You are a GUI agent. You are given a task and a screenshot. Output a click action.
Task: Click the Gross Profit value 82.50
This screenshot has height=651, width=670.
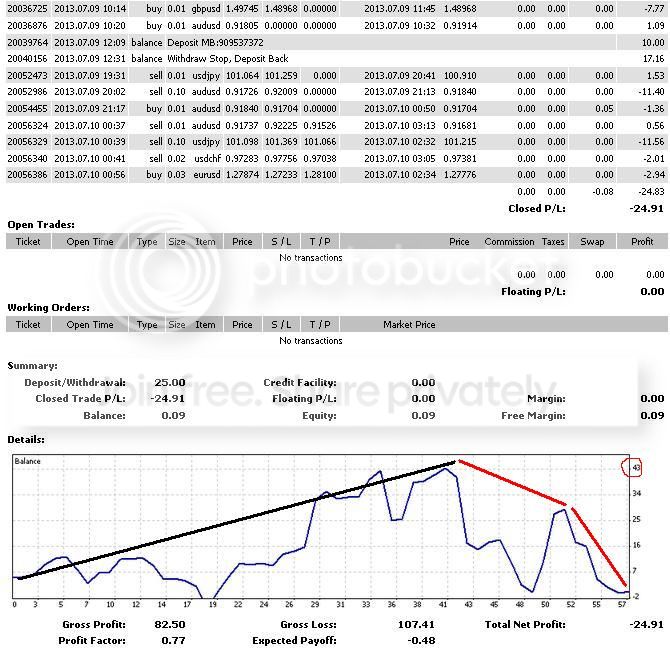pyautogui.click(x=170, y=624)
